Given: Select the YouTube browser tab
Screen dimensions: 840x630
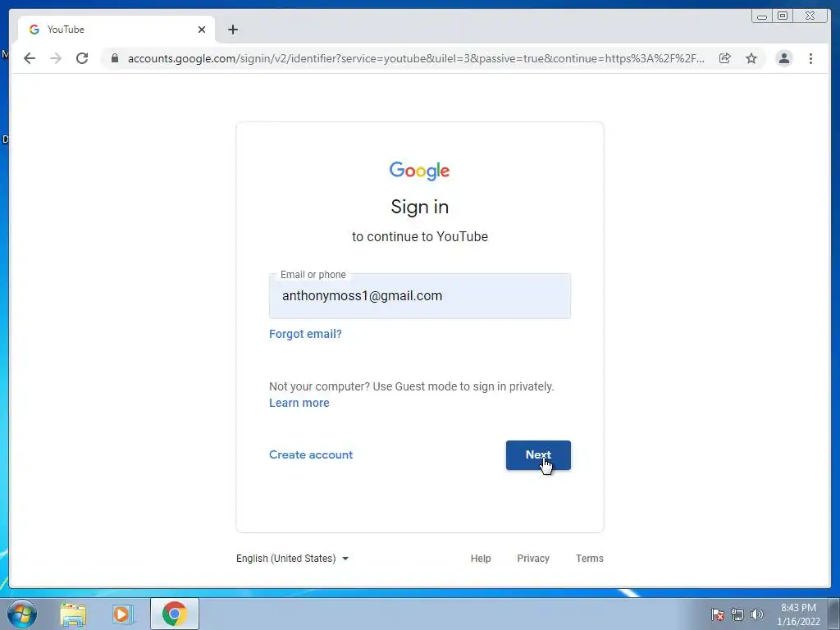Looking at the screenshot, I should (x=116, y=30).
